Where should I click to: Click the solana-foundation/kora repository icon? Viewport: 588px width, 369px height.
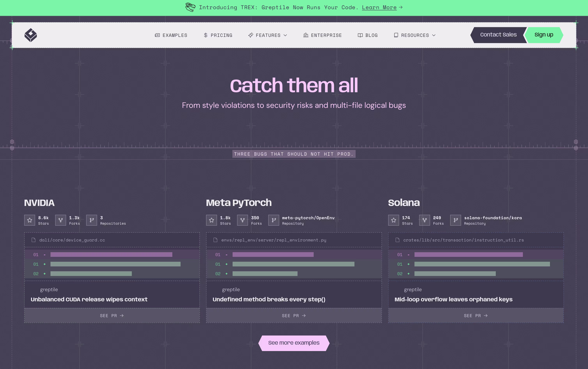456,220
